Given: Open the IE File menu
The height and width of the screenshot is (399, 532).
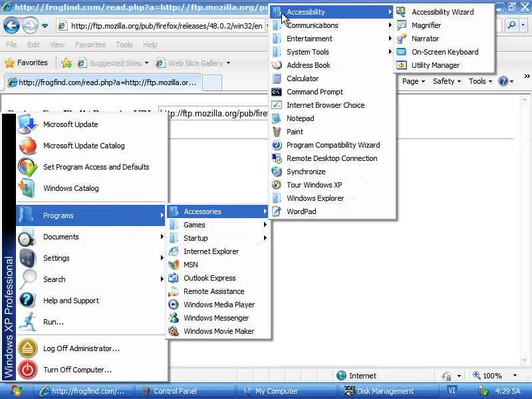Looking at the screenshot, I should click(11, 45).
